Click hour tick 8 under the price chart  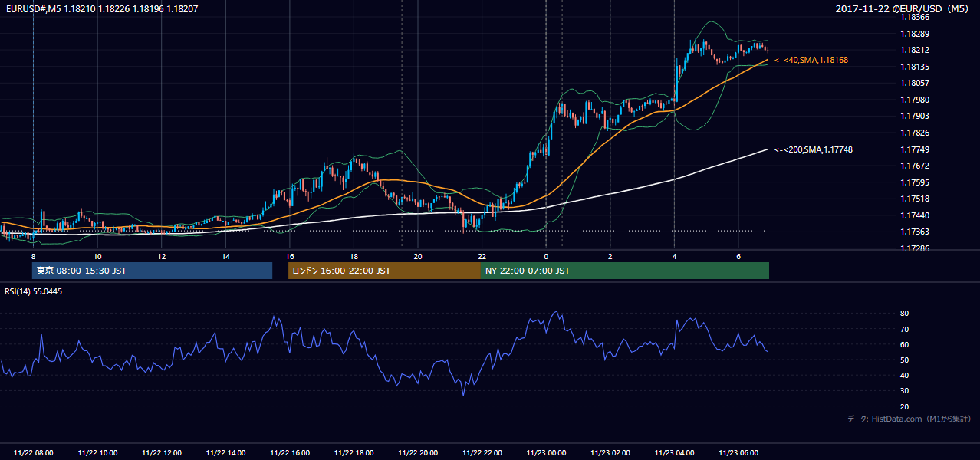click(x=33, y=255)
